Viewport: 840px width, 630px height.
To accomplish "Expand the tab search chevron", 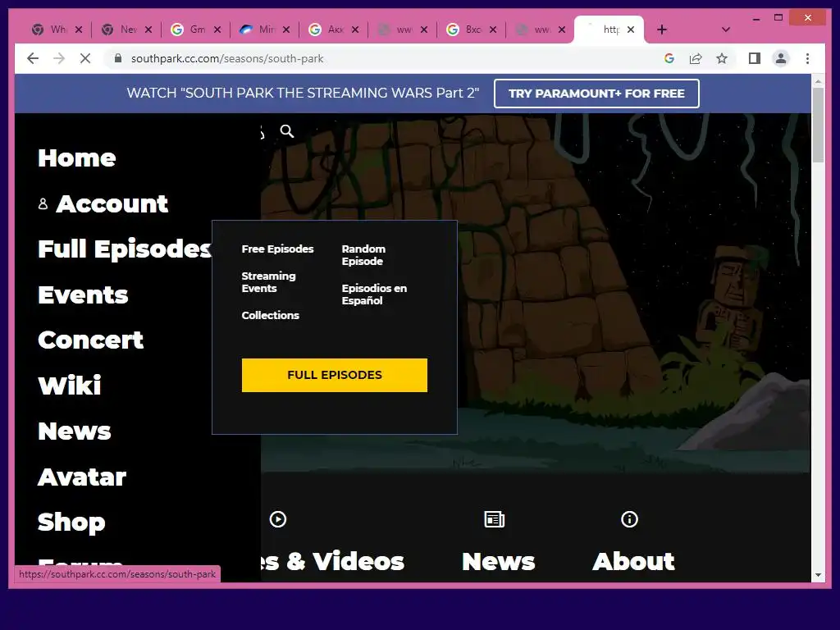I will [725, 30].
